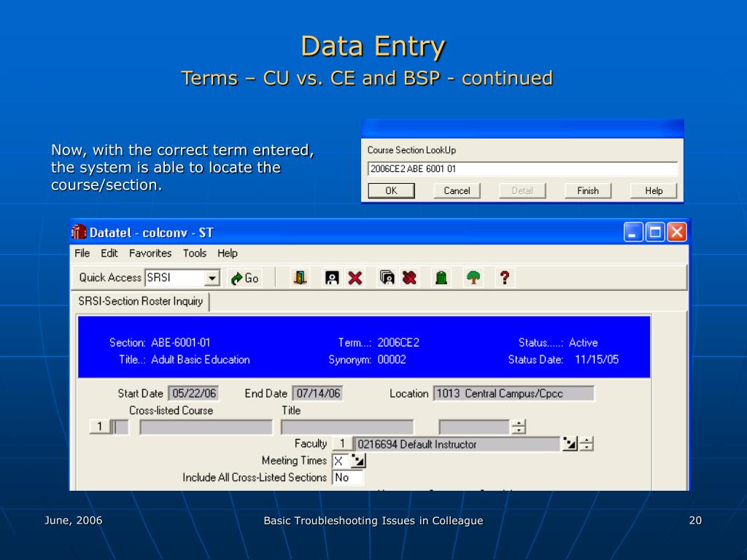Minimize the Datatel window
Screen dimensions: 747x560
633,233
